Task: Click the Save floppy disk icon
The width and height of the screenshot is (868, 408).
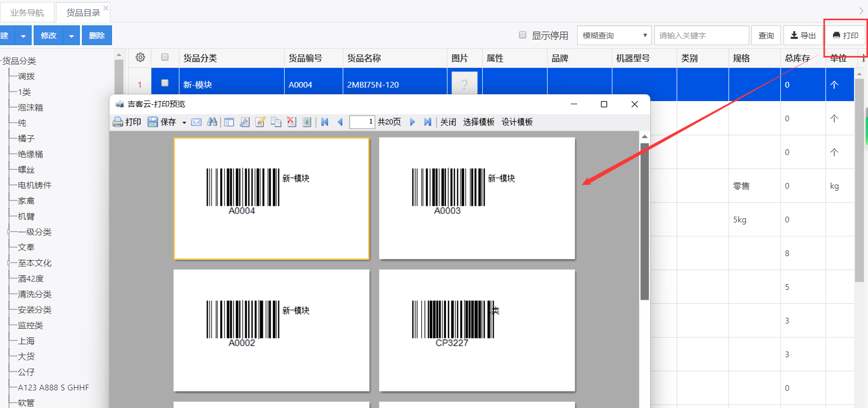Action: [x=152, y=122]
